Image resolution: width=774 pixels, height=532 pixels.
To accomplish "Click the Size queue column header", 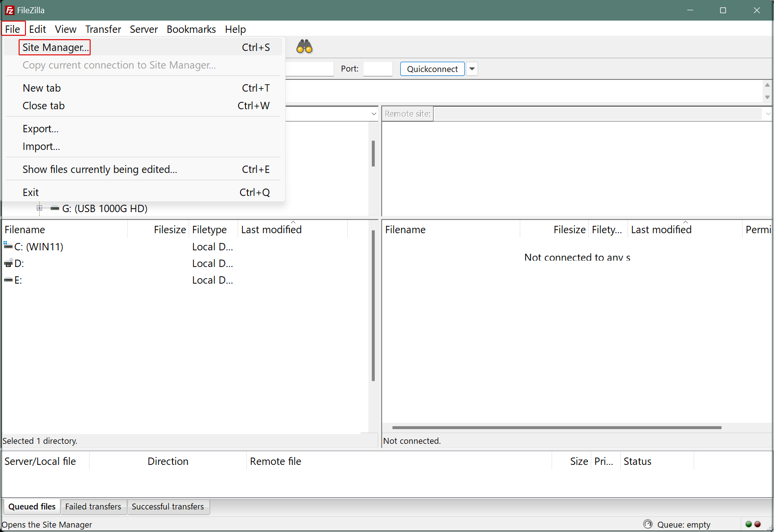I will [x=571, y=461].
